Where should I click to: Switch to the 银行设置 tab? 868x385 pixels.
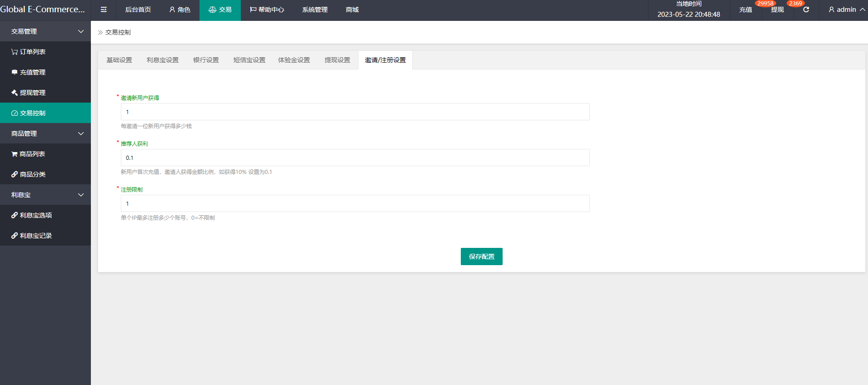[206, 60]
